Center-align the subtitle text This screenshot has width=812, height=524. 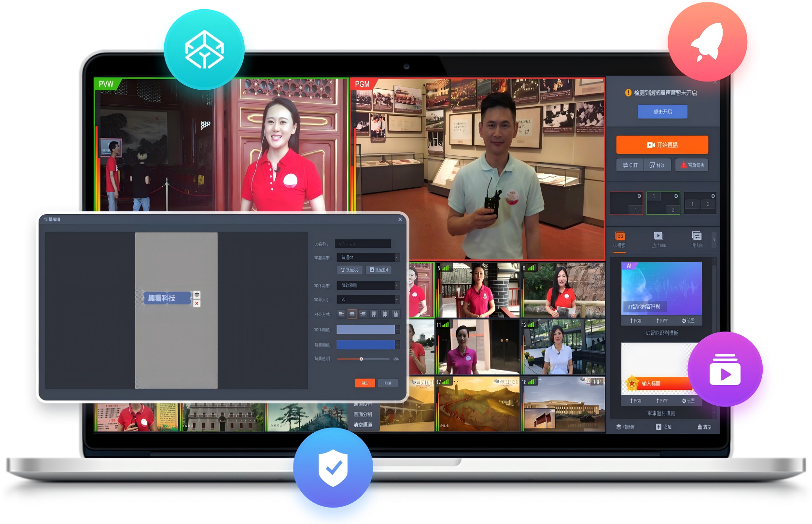(352, 314)
